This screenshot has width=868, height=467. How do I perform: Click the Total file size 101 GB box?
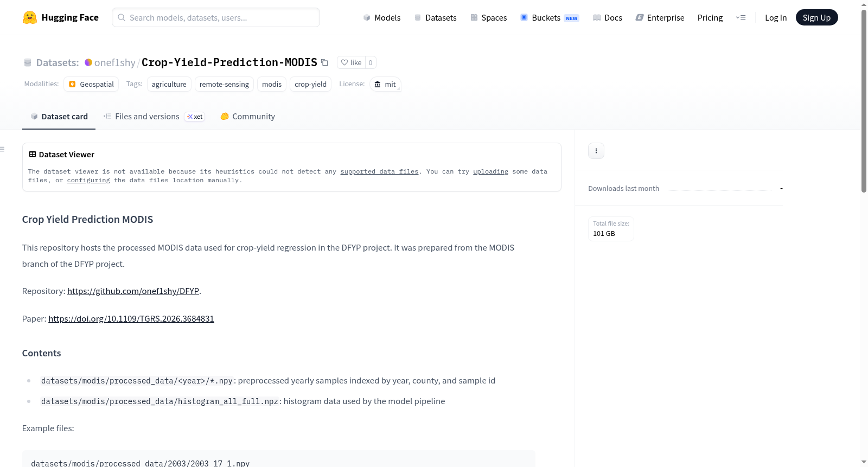[x=611, y=229]
